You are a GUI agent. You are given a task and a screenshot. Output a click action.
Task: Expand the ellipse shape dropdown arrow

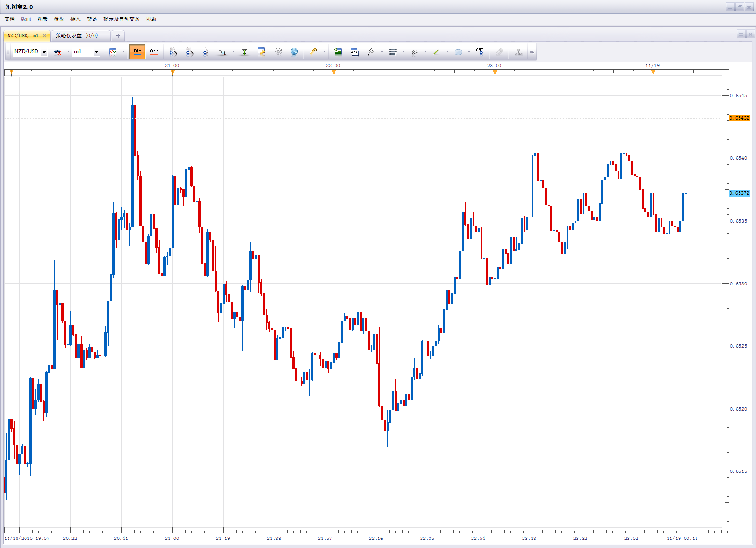click(469, 52)
